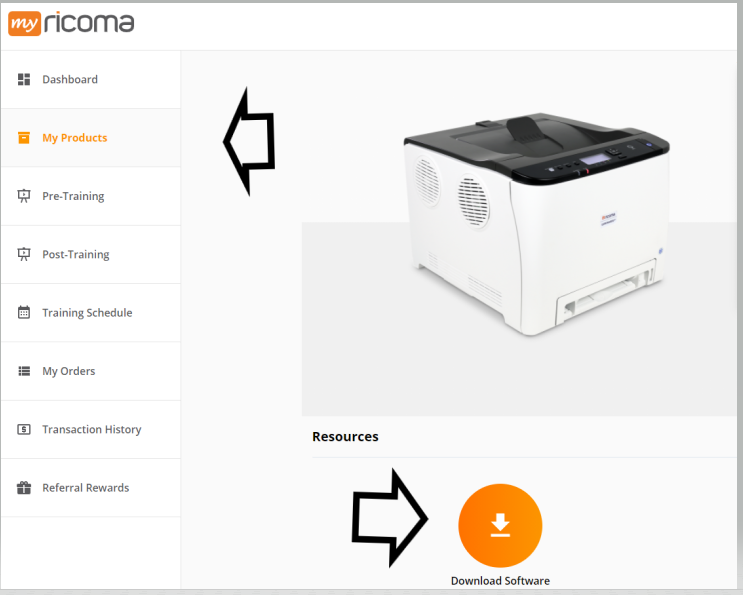The width and height of the screenshot is (743, 595).
Task: Open Transaction History page
Action: pos(91,429)
